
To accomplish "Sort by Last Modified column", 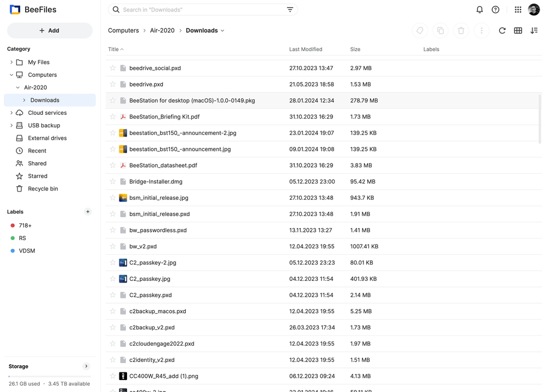I will click(x=306, y=50).
